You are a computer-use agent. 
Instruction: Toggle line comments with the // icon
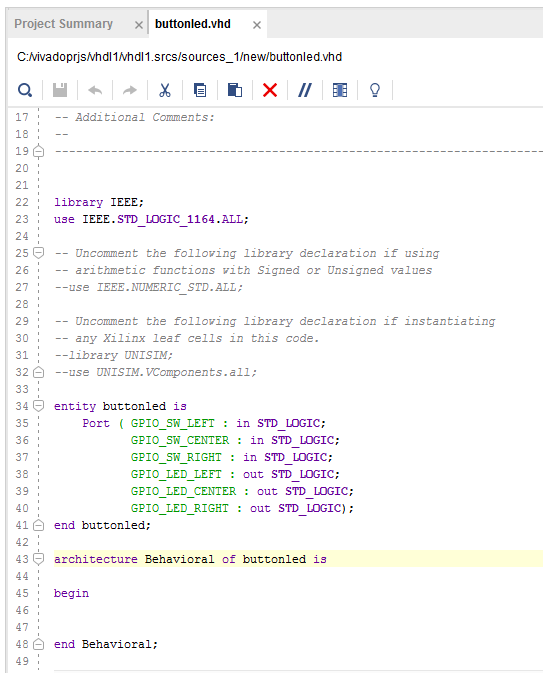click(305, 90)
